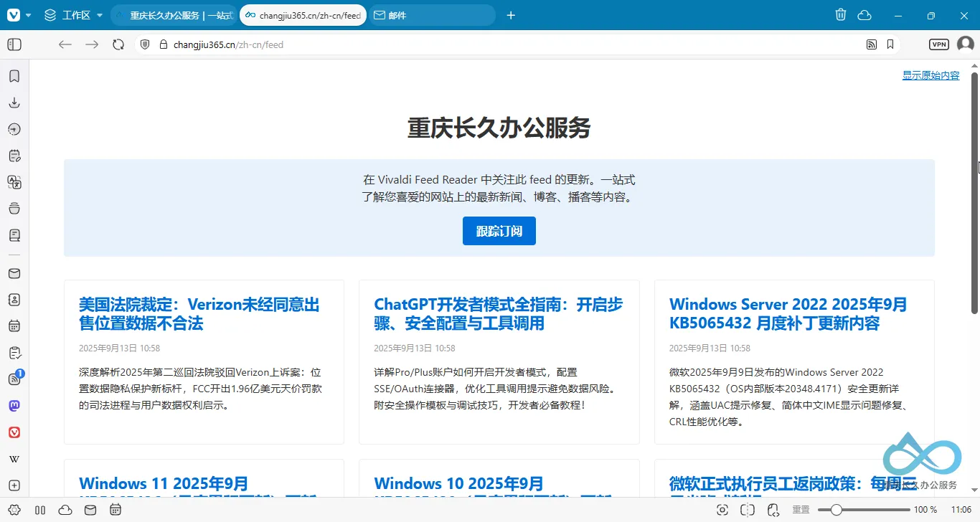Switch to 重庆长久办公服务 tab
980x522 pixels.
pos(174,15)
